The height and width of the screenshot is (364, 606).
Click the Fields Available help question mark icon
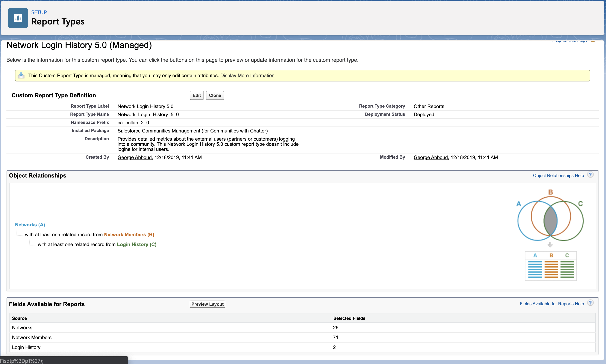point(590,303)
